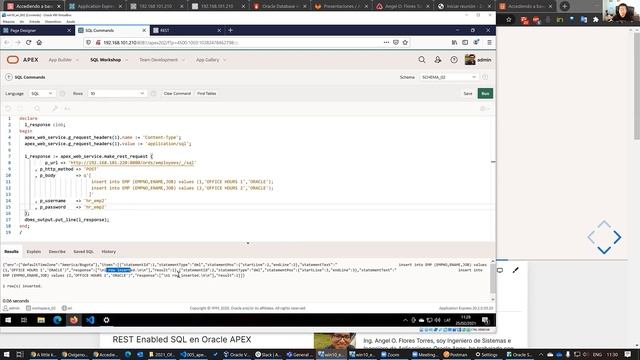Open the Firefox hamburger menu
This screenshot has width=640, height=360.
(x=489, y=42)
